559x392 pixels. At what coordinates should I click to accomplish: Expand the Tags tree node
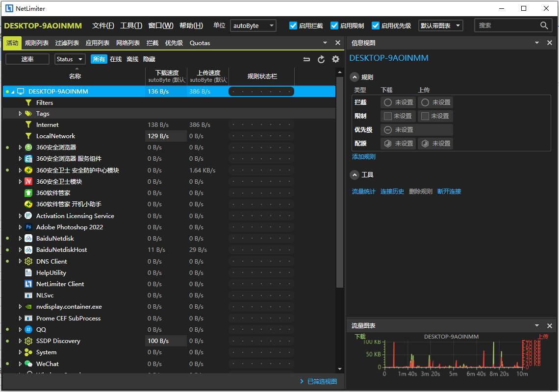20,113
